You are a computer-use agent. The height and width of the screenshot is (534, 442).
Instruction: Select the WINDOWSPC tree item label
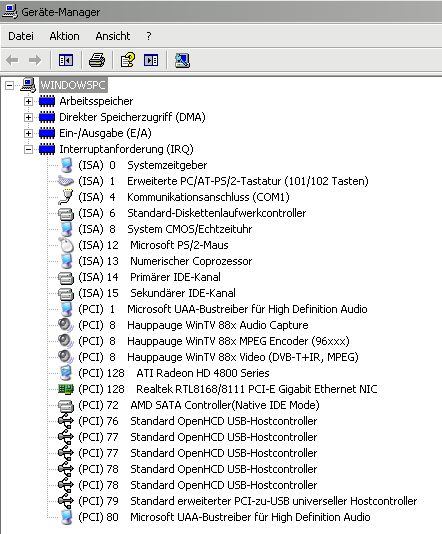pos(73,85)
